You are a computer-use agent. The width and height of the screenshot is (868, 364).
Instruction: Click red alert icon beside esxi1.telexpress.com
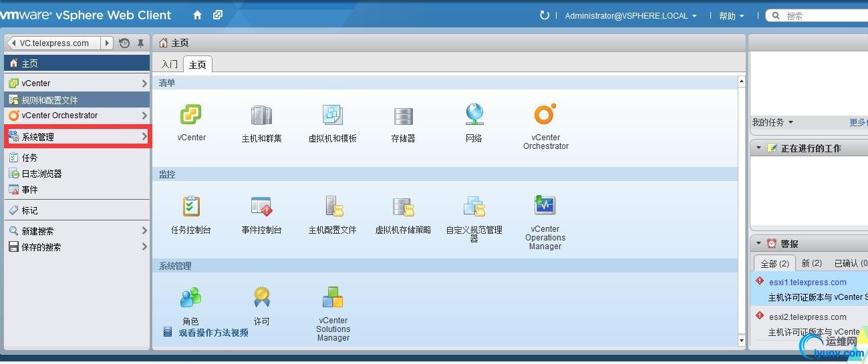[759, 281]
